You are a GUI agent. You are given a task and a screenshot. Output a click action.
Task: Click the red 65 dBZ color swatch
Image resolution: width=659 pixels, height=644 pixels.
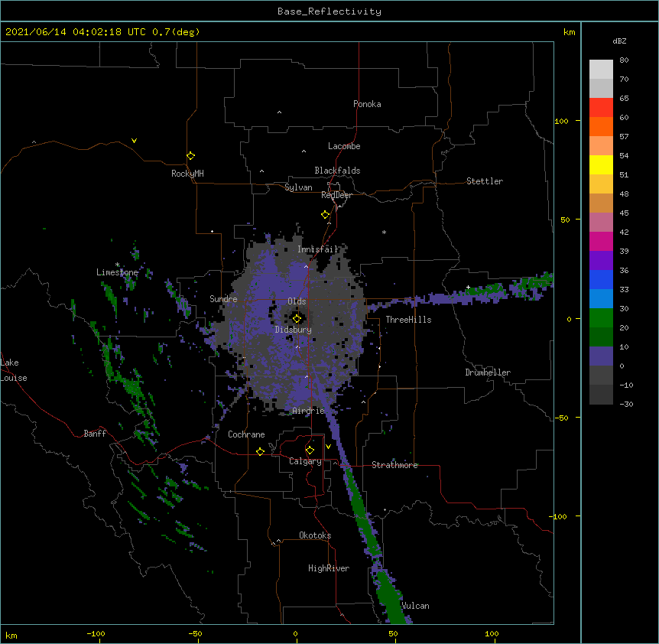point(601,107)
